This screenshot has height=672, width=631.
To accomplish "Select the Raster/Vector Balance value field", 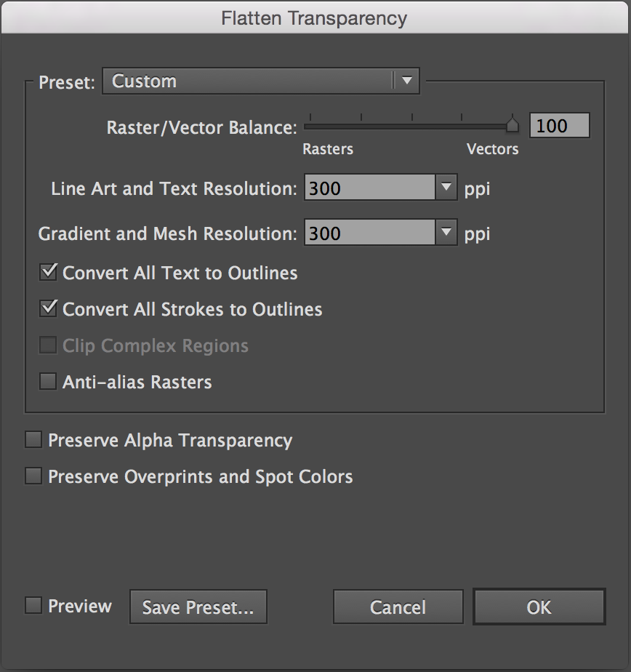I will (x=559, y=125).
